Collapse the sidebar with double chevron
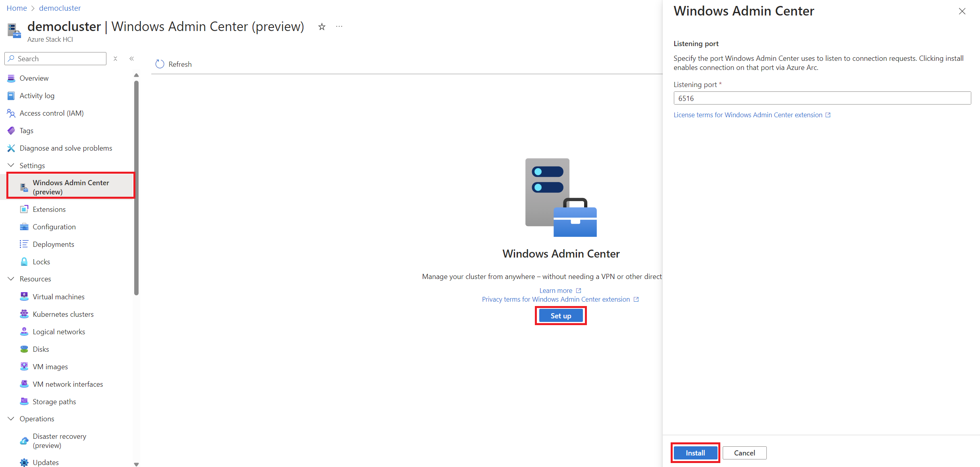The height and width of the screenshot is (467, 980). coord(131,59)
